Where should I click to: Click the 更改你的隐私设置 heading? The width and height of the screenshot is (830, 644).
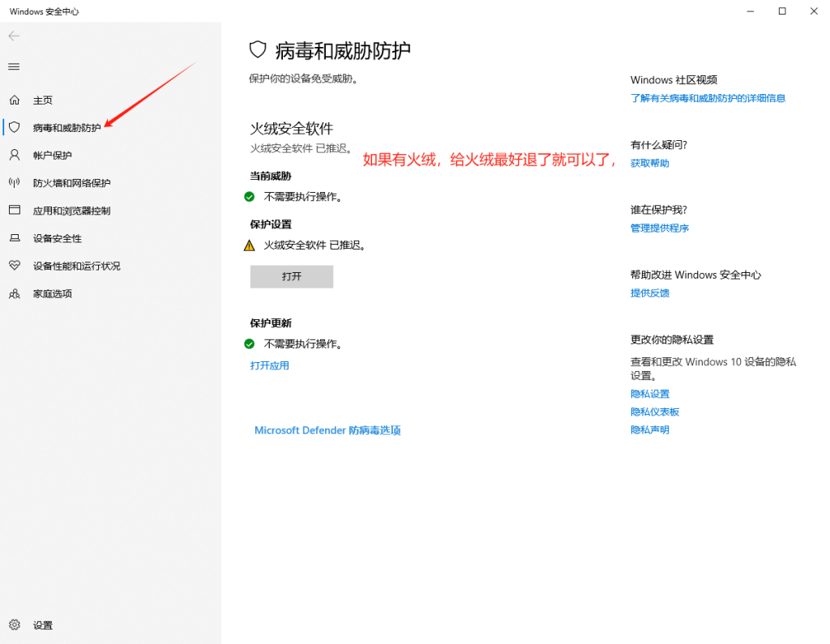point(672,339)
